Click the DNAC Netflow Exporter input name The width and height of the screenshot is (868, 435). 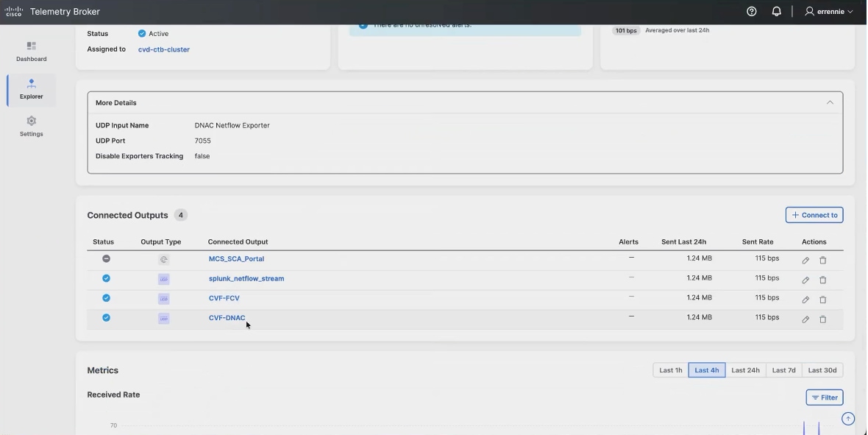[232, 125]
